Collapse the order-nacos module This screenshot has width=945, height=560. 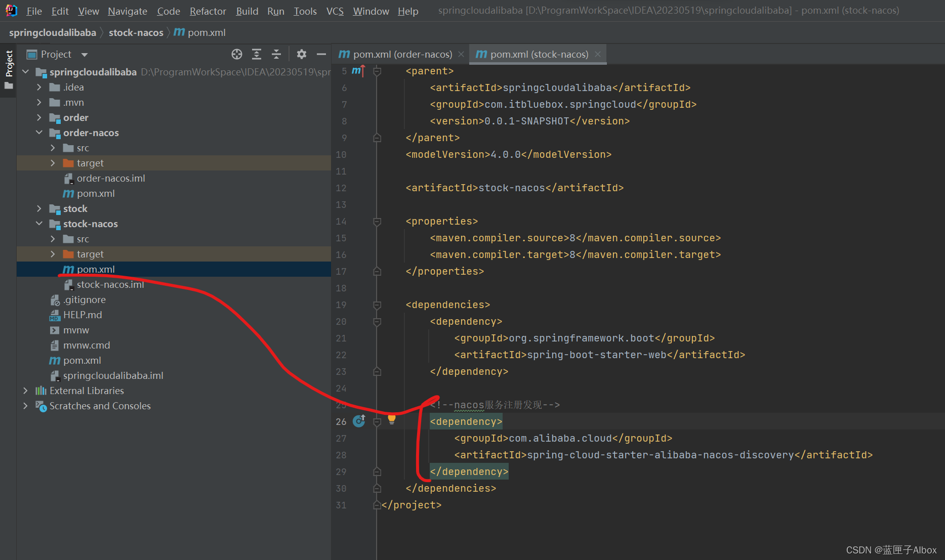point(39,133)
